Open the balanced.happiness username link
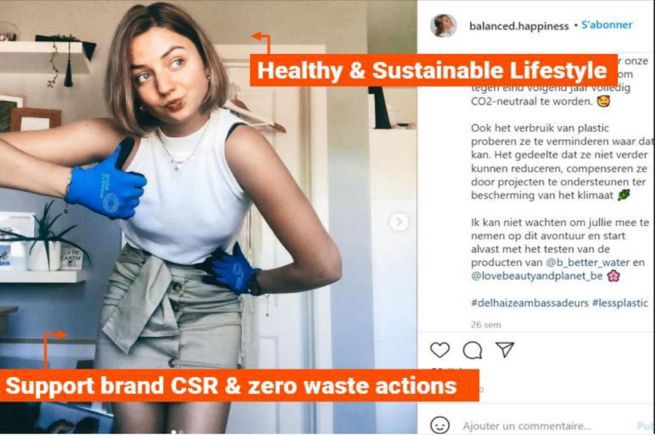 point(518,25)
